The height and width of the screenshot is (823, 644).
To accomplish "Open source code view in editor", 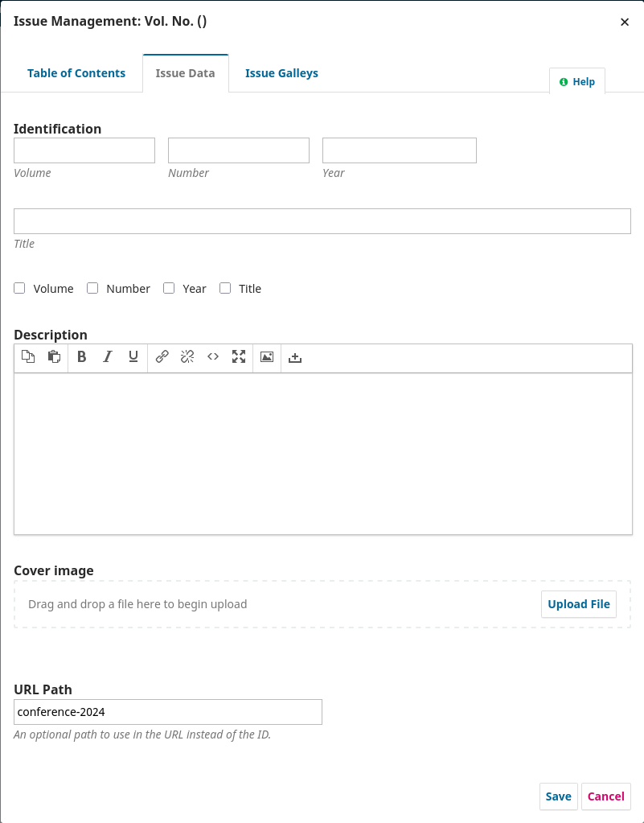I will (213, 357).
